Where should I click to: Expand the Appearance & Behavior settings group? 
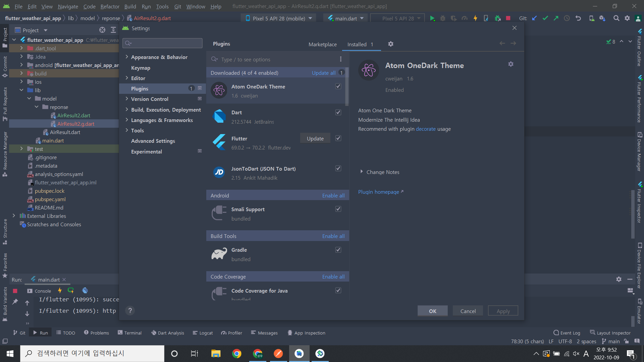[127, 57]
